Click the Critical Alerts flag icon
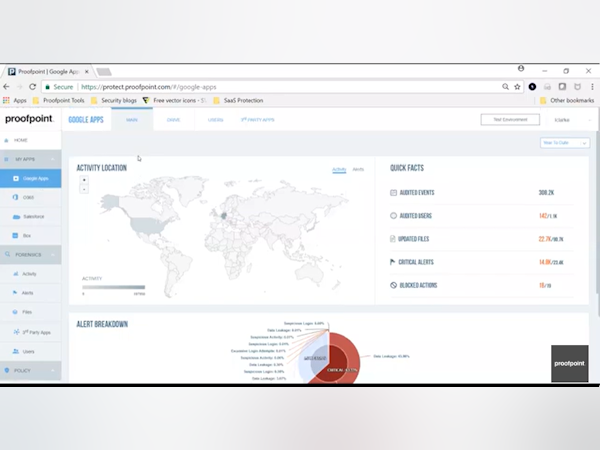 tap(392, 262)
